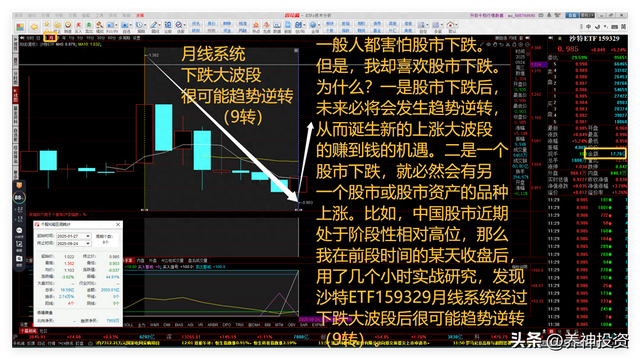
Task: Click the bell notification icon in title bar
Action: tap(549, 15)
